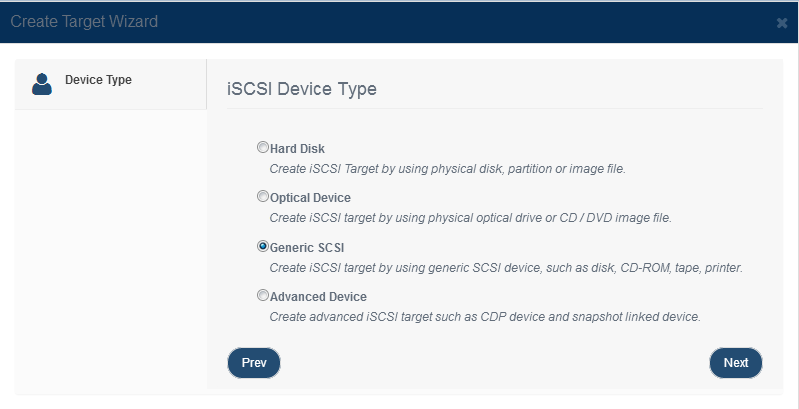This screenshot has height=409, width=799.
Task: Click the Hard Disk option label
Action: point(297,149)
